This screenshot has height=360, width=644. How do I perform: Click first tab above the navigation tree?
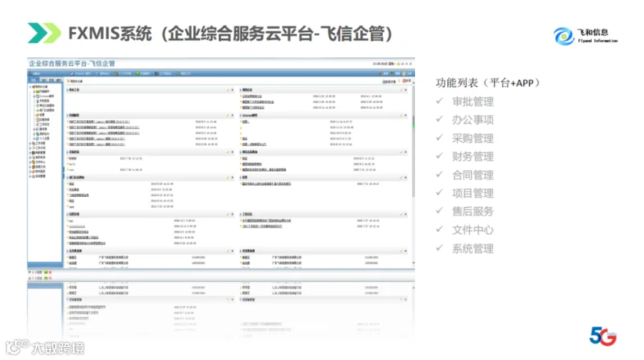[34, 80]
